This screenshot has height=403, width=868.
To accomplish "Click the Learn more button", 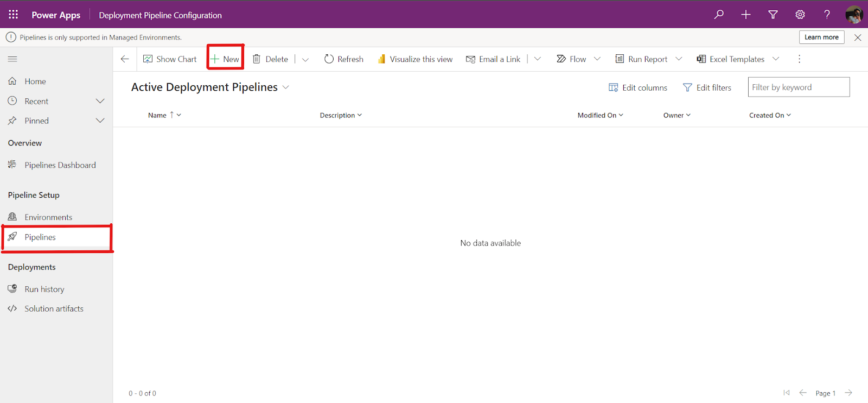I will pos(821,37).
